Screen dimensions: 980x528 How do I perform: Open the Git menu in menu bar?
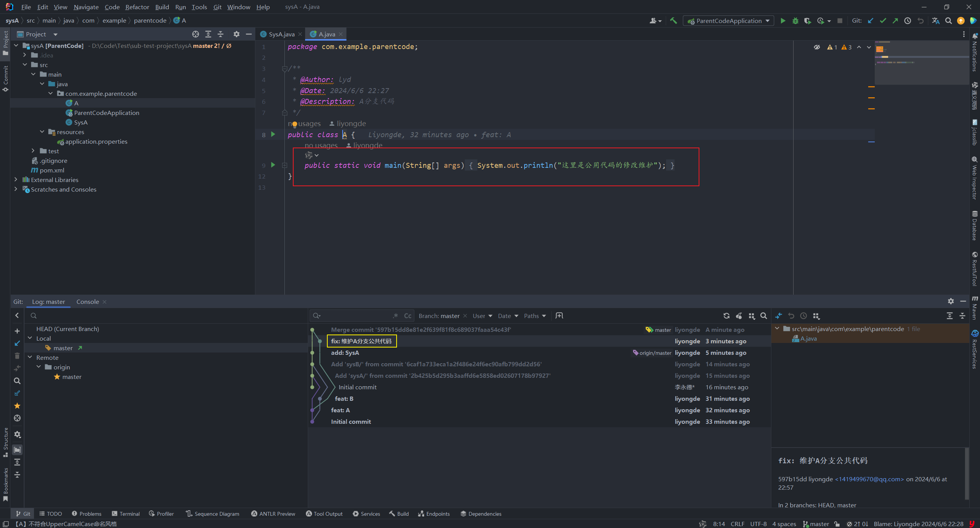point(217,7)
